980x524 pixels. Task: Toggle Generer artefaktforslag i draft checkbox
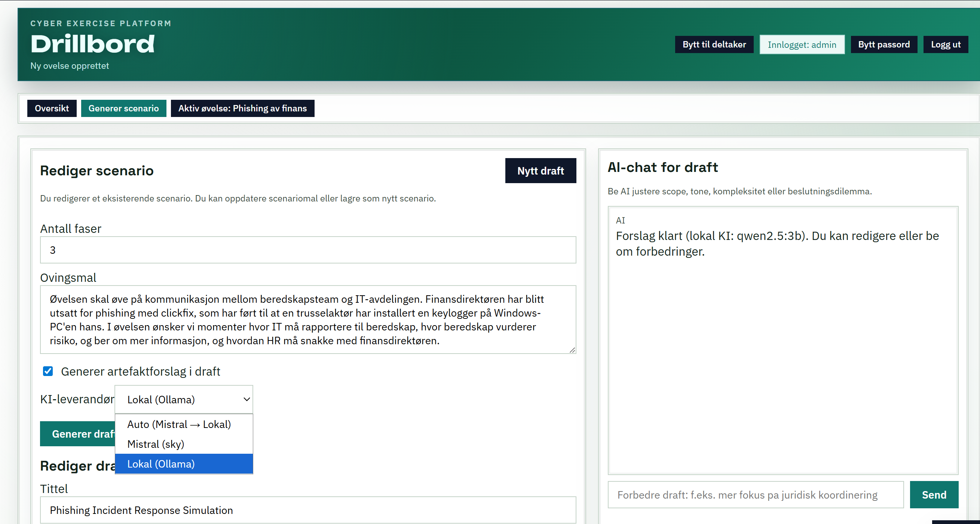pyautogui.click(x=48, y=371)
